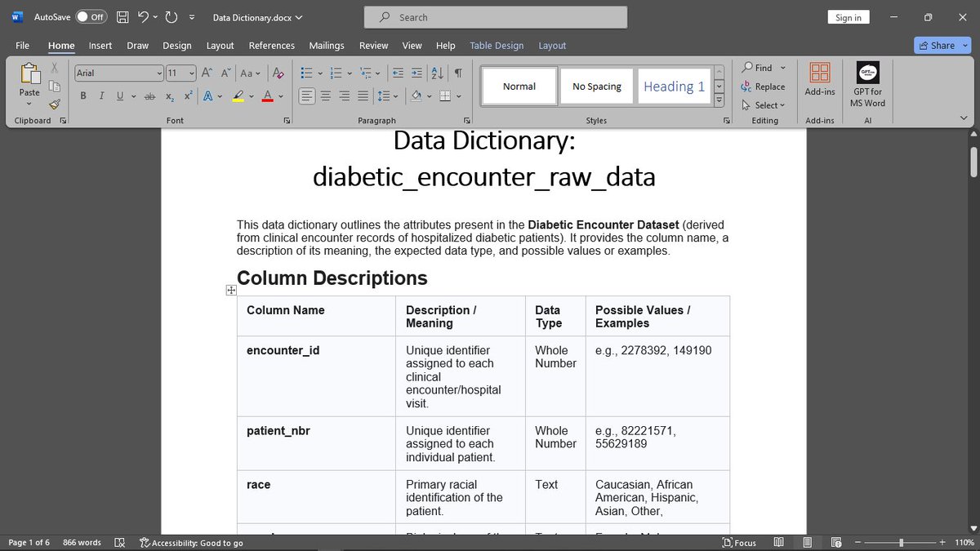The width and height of the screenshot is (980, 551).
Task: Switch to Read Mode view
Action: pyautogui.click(x=779, y=542)
